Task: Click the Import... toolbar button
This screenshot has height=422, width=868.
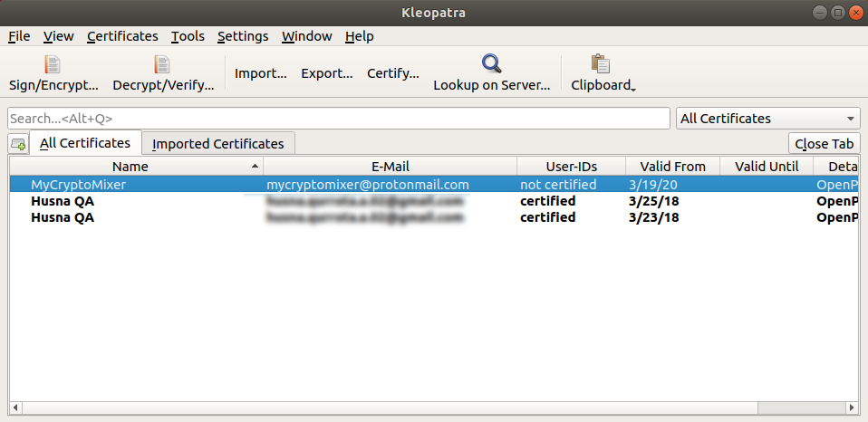Action: (x=261, y=73)
